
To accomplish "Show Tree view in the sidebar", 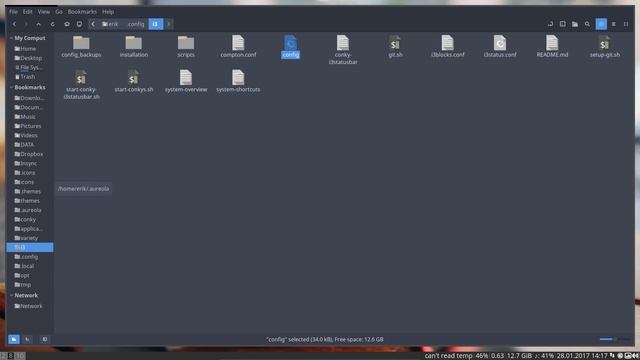I will pos(27,339).
